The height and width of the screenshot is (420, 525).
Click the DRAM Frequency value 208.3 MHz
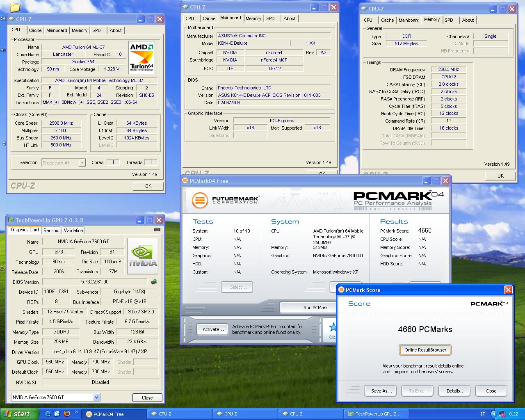point(449,69)
